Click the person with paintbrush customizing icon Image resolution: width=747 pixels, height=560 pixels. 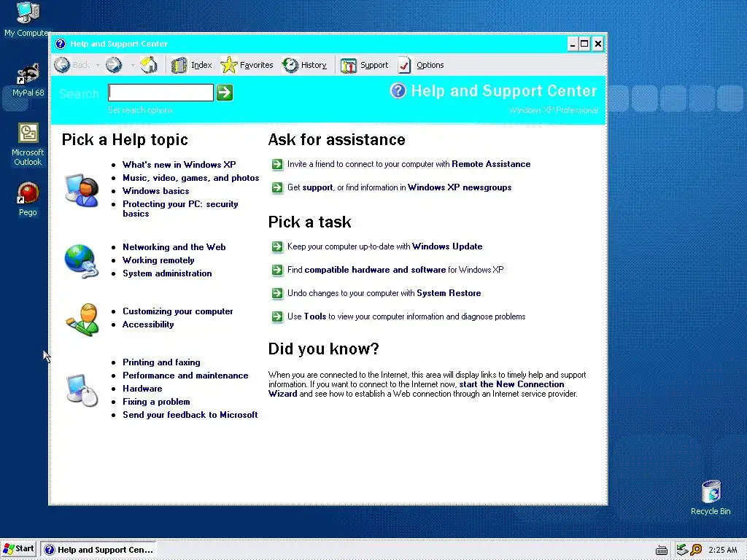[x=82, y=319]
